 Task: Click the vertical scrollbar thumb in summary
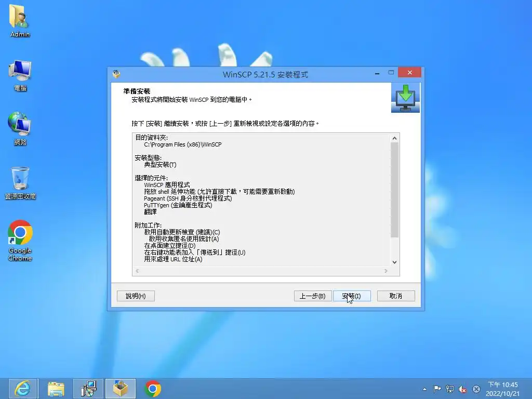coord(395,190)
